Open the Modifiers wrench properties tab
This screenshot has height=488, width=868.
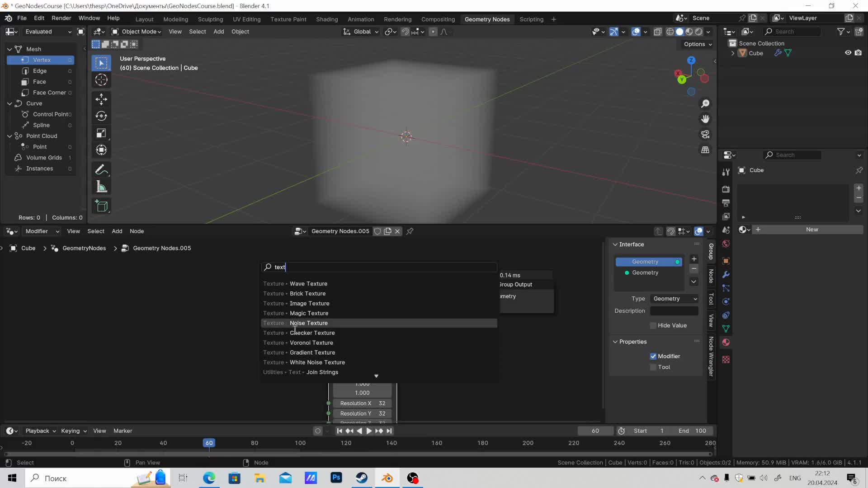[726, 275]
